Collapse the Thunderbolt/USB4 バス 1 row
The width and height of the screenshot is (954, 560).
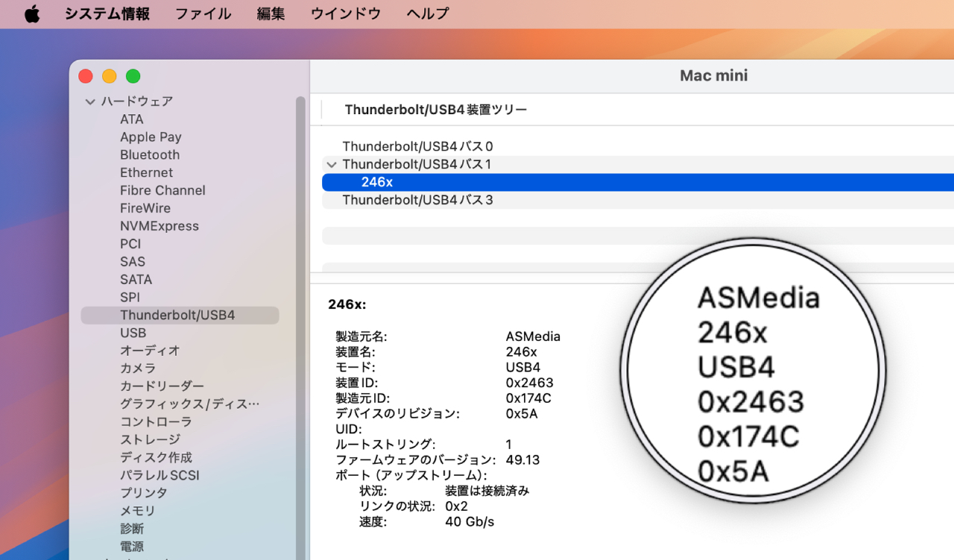tap(331, 165)
